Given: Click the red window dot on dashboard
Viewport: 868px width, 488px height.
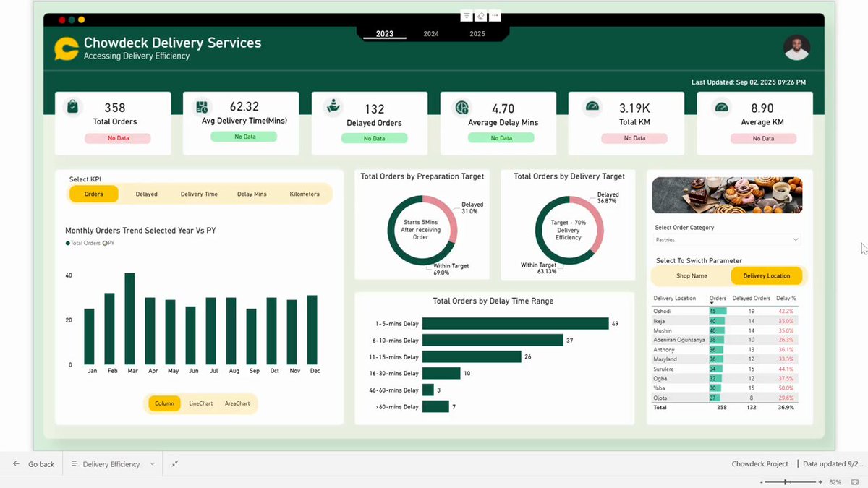Looking at the screenshot, I should (x=62, y=20).
